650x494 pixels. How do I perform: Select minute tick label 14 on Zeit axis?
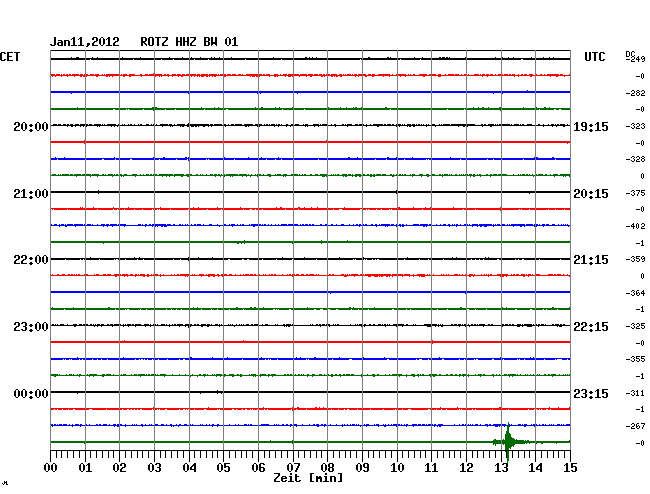(x=536, y=468)
